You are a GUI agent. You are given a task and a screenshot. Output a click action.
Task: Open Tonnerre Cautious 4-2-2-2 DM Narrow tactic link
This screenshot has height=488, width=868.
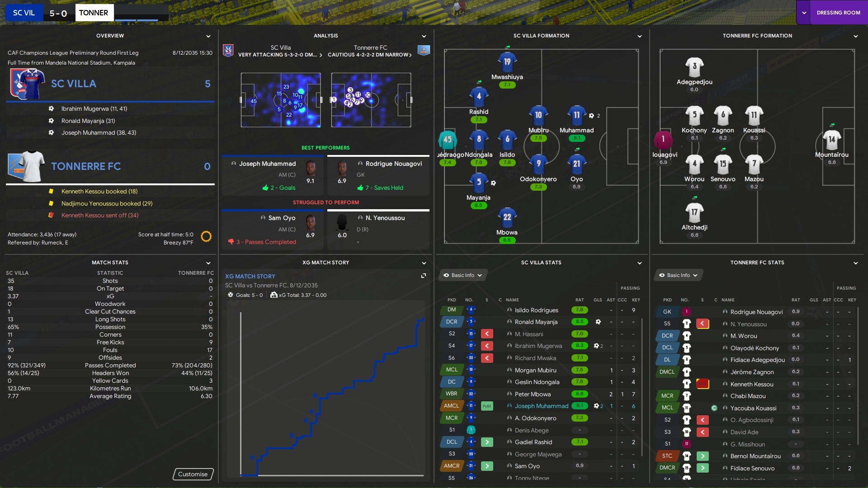point(370,55)
